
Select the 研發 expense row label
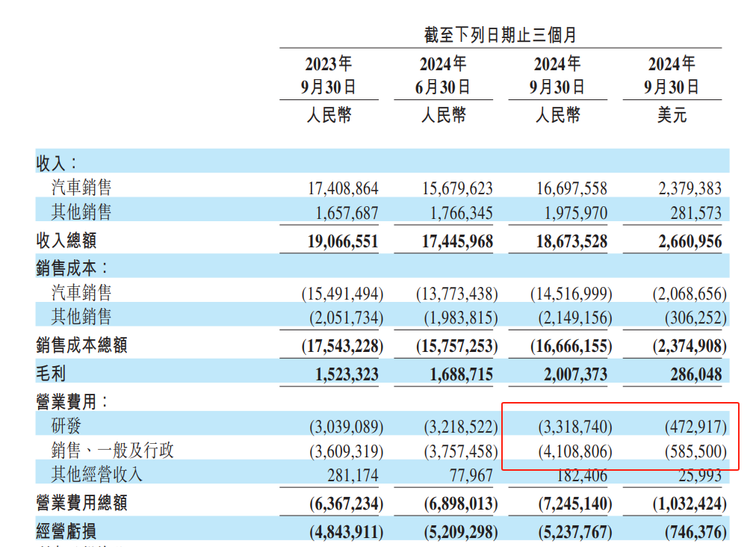(x=66, y=426)
